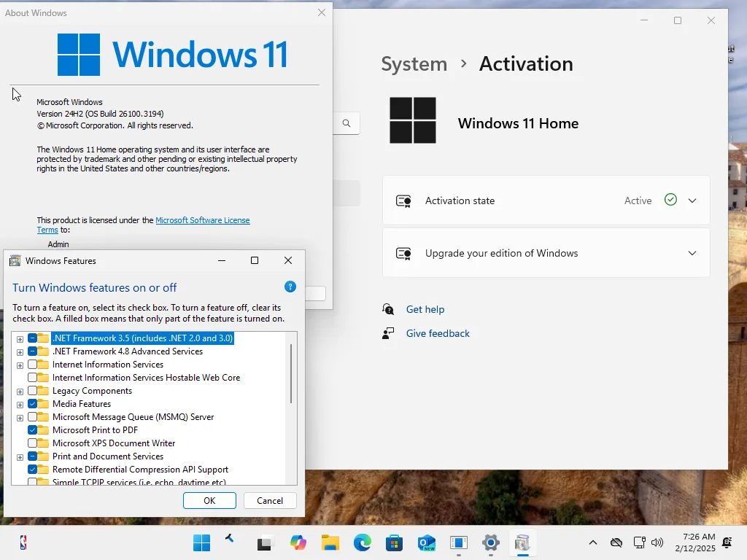Open the Microsoft Software License Terms link
Image resolution: width=747 pixels, height=560 pixels.
point(202,220)
